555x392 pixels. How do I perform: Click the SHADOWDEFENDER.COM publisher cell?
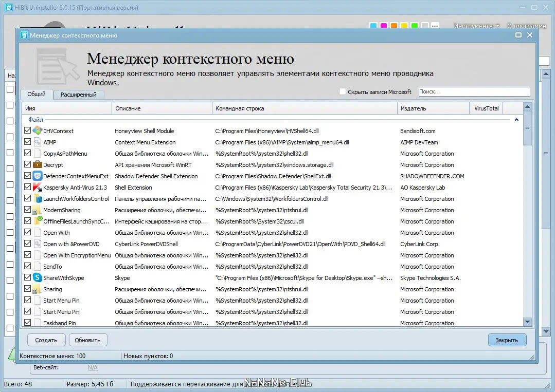click(432, 176)
